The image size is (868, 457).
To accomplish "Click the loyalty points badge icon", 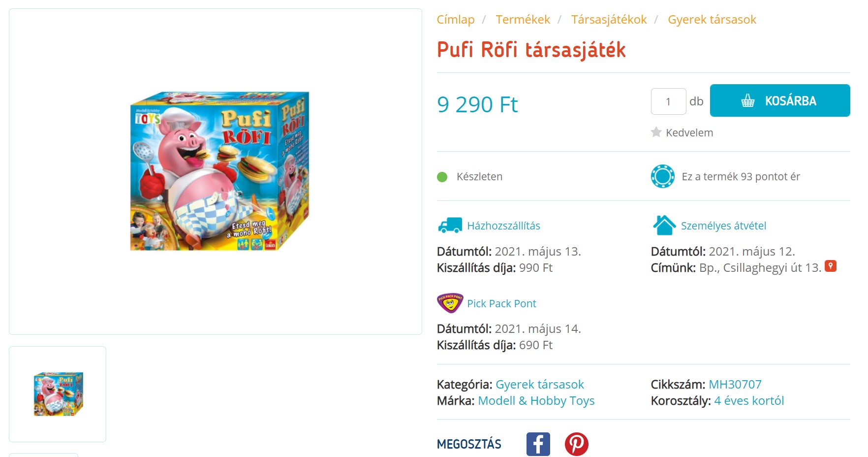I will coord(663,176).
